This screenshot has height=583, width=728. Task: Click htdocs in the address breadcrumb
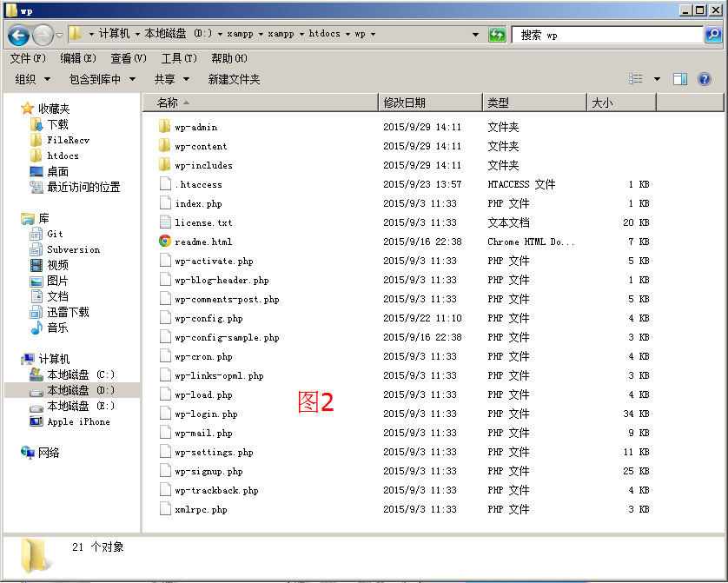tap(325, 34)
